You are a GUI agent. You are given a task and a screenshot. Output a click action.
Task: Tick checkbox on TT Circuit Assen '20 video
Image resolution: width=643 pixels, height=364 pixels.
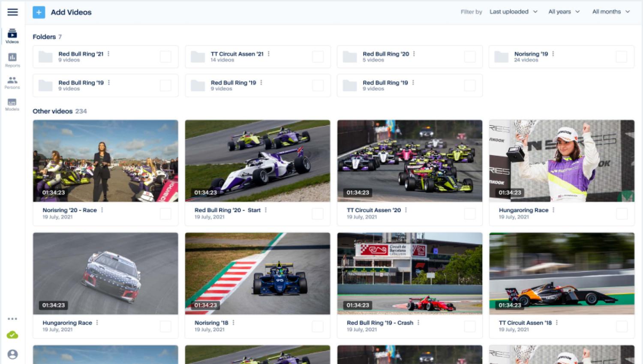click(470, 214)
